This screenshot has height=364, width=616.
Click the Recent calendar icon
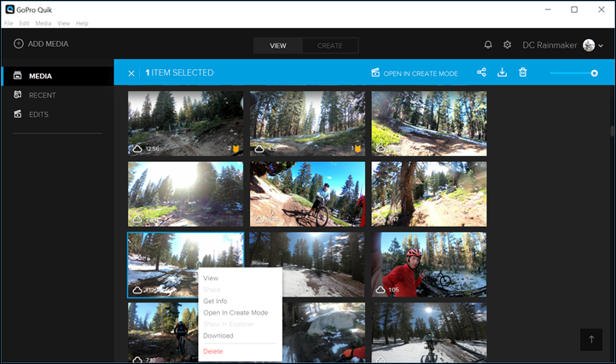tap(18, 95)
